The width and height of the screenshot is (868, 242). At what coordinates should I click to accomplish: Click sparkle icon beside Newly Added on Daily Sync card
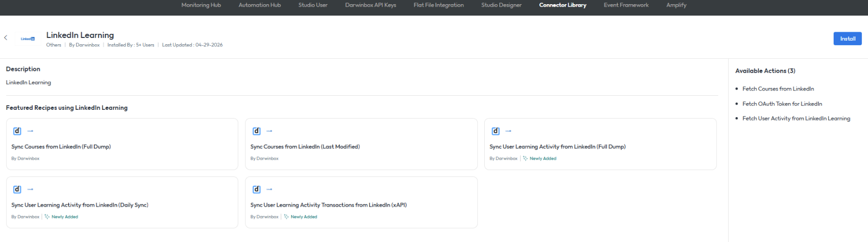(47, 217)
